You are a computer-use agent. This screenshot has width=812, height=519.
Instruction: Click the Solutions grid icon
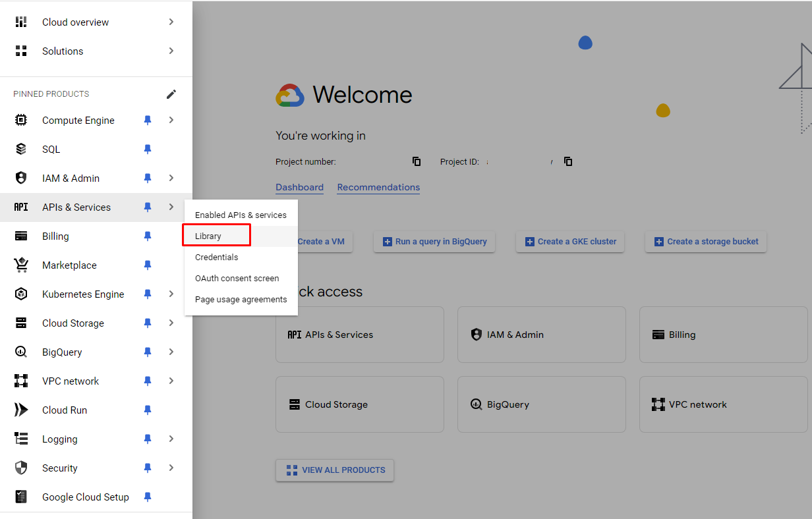point(21,51)
